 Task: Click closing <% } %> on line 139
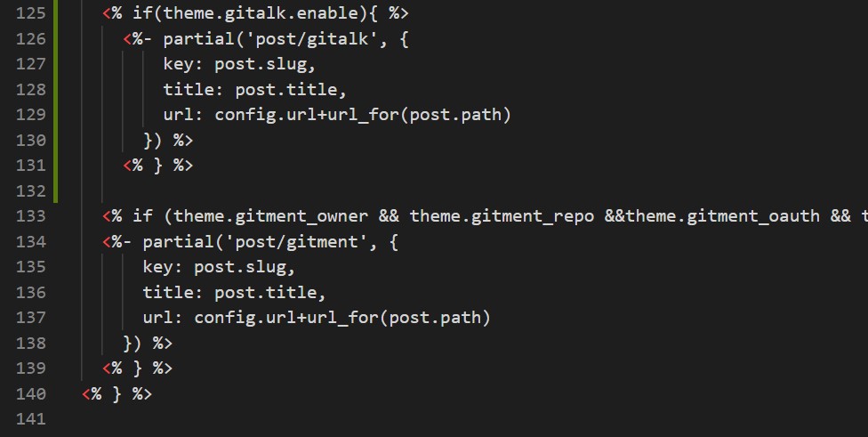coord(137,368)
